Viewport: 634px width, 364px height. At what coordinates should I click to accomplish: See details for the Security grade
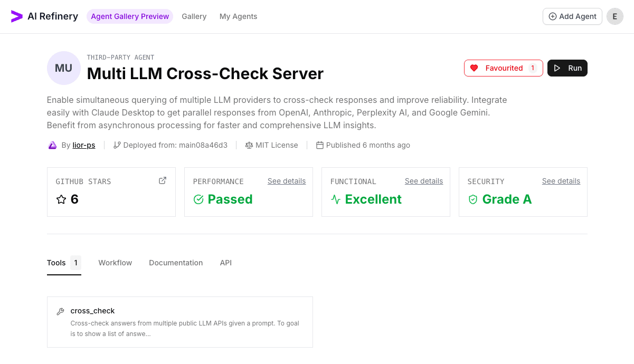pyautogui.click(x=561, y=180)
